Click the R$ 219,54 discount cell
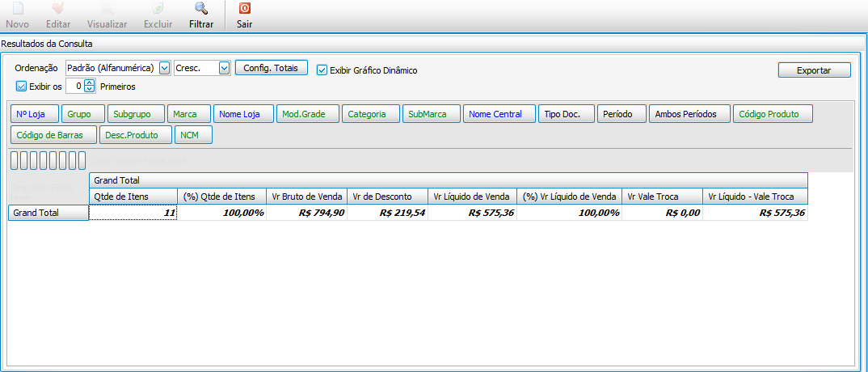Screen dimensions: 868x372 (387, 213)
